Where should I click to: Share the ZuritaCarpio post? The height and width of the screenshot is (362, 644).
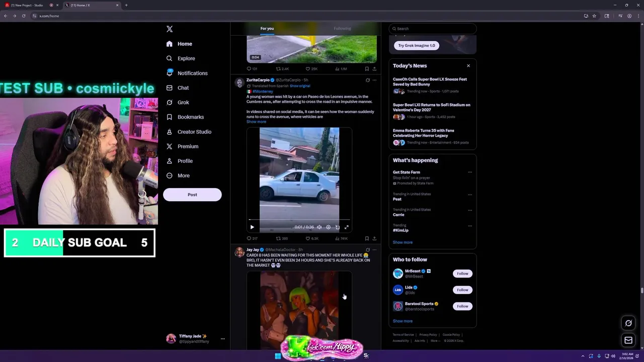point(374,238)
